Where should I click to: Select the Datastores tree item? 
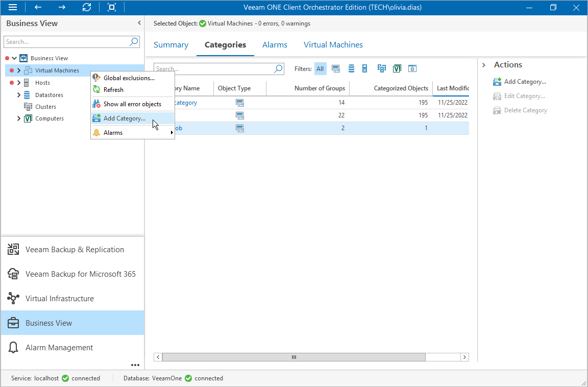pos(49,95)
